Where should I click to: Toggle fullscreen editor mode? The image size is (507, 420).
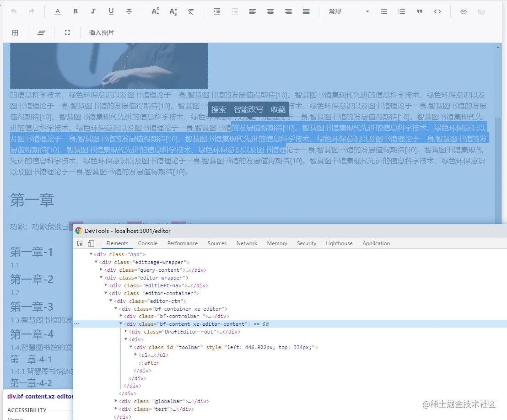(67, 32)
